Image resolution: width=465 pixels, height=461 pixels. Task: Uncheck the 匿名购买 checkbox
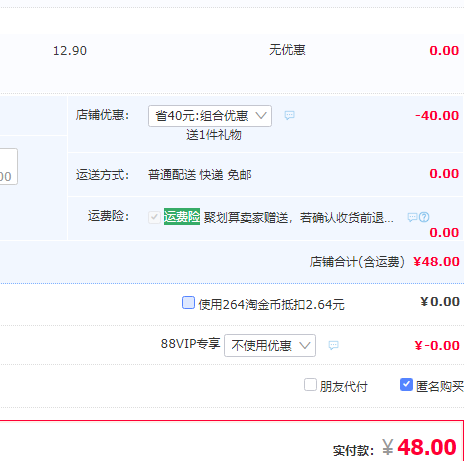(x=406, y=384)
